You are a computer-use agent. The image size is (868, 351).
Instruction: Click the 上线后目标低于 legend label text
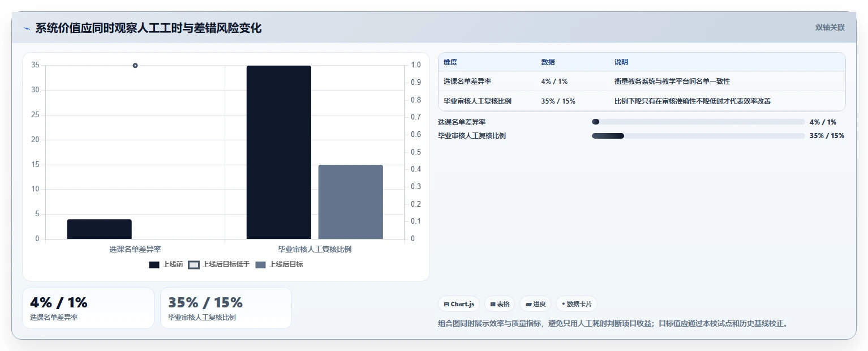(x=226, y=264)
